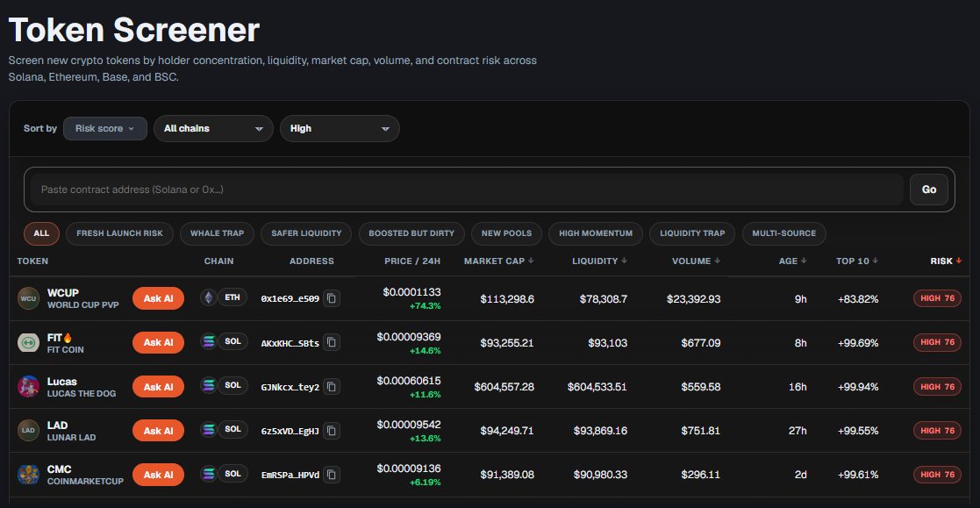The image size is (980, 508).
Task: Click the HIGH 76 risk badge for FIT
Action: coord(937,342)
